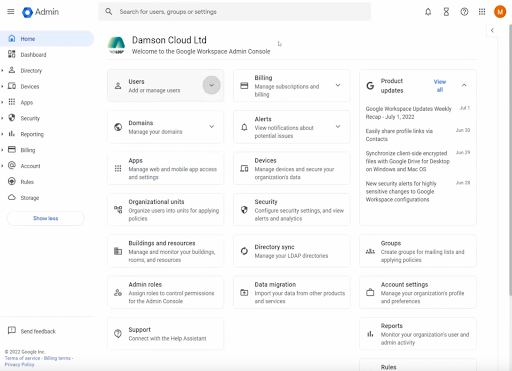Click the Security card shield icon
Viewport: 512px width, 371px height.
click(x=244, y=210)
